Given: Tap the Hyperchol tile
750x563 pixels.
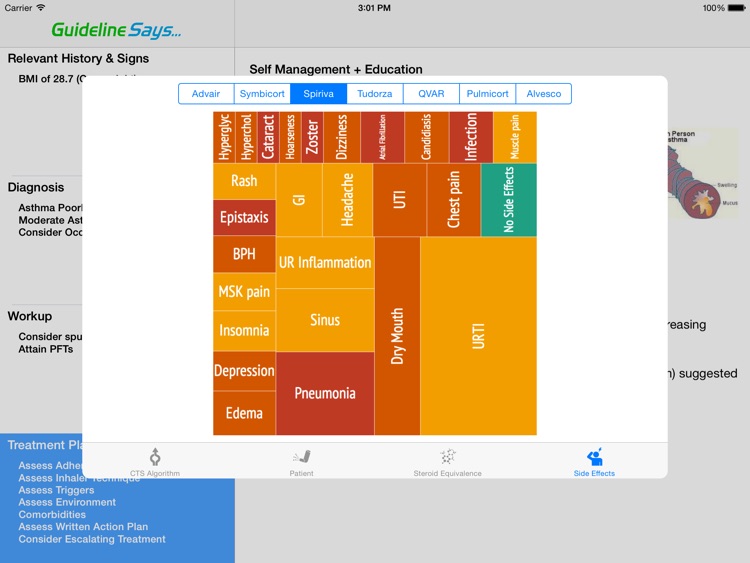Looking at the screenshot, I should click(246, 137).
